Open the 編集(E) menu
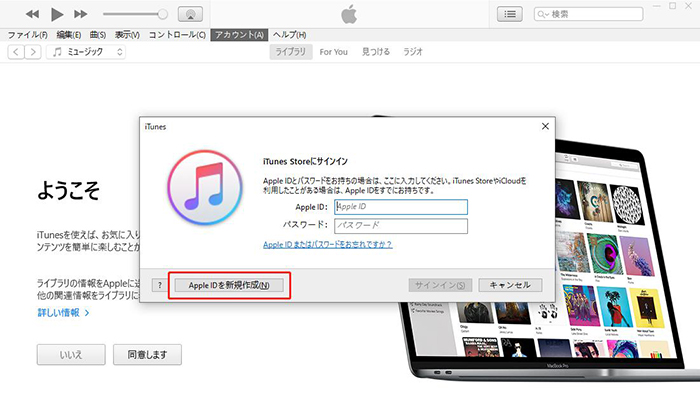 pyautogui.click(x=69, y=35)
